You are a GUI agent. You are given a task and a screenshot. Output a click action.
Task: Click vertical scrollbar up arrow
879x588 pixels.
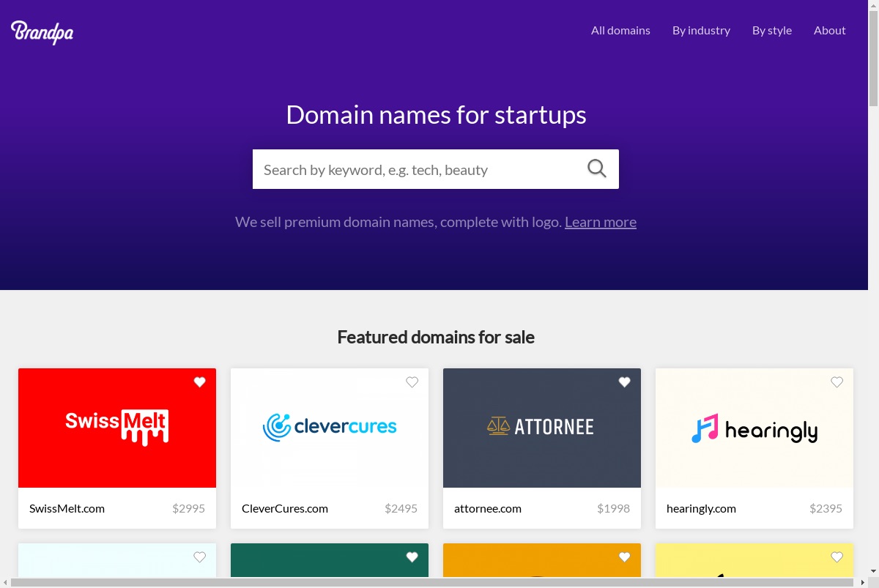[873, 5]
